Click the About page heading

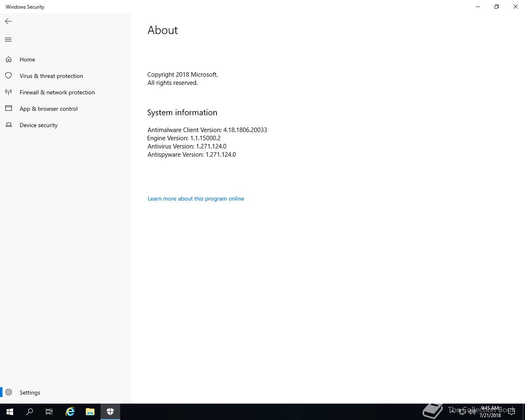163,30
